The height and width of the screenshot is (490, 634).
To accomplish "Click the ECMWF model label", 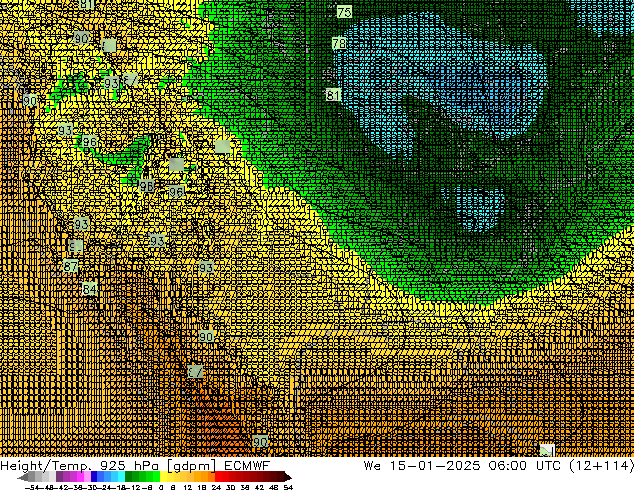I will pyautogui.click(x=247, y=465).
